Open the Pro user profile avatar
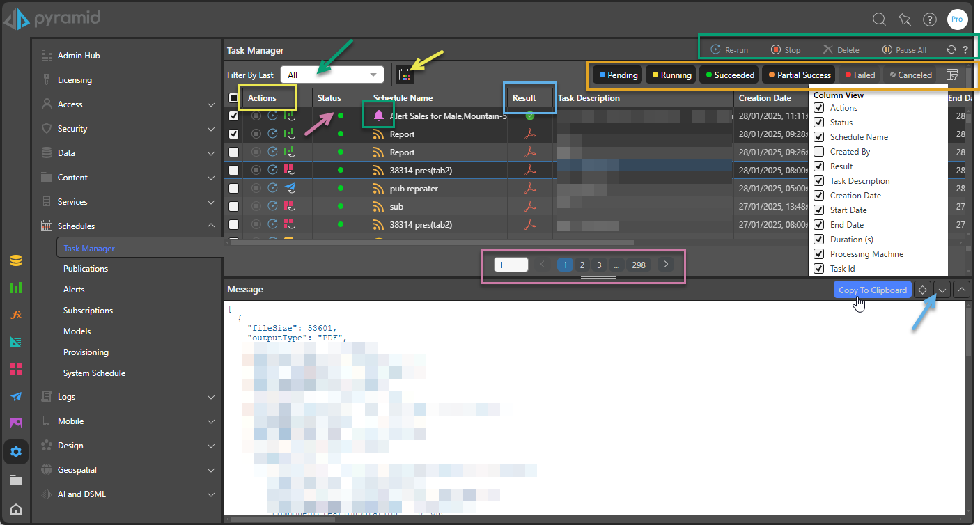The width and height of the screenshot is (980, 525). tap(957, 19)
